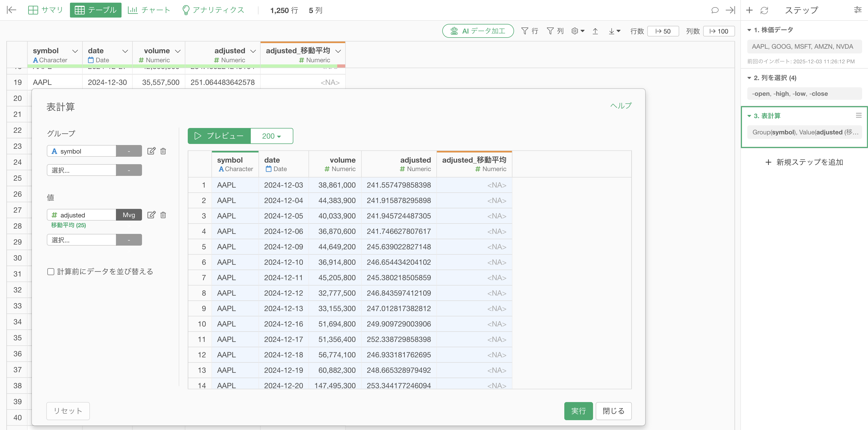Open the gear settings dropdown in the toolbar

pos(578,31)
